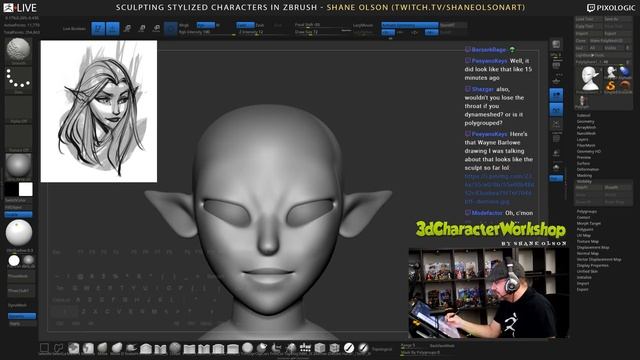Pick the rectangle selection brush icon
This screenshot has height=360, width=640.
(x=44, y=348)
